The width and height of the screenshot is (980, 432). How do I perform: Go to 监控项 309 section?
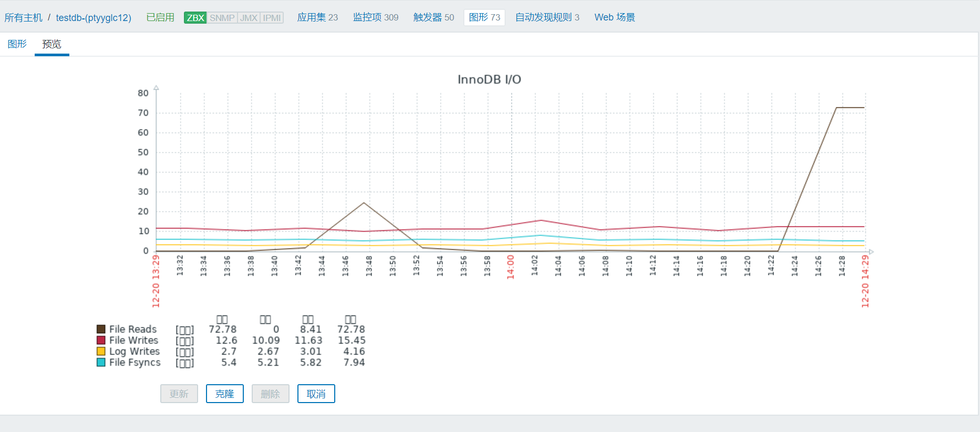(x=376, y=17)
